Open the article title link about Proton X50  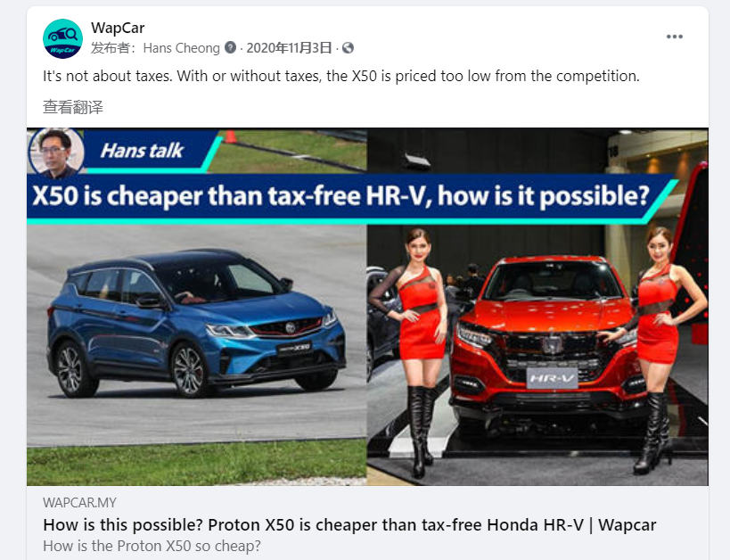tap(349, 525)
